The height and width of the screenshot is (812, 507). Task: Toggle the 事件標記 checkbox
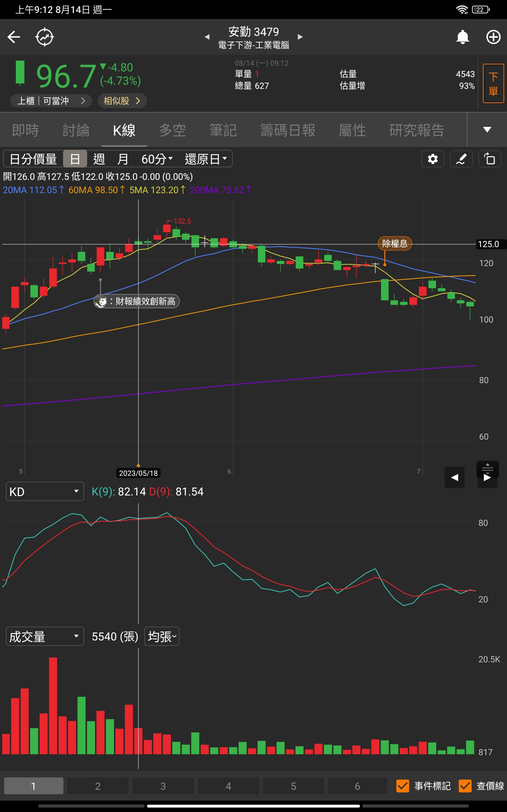(x=402, y=786)
